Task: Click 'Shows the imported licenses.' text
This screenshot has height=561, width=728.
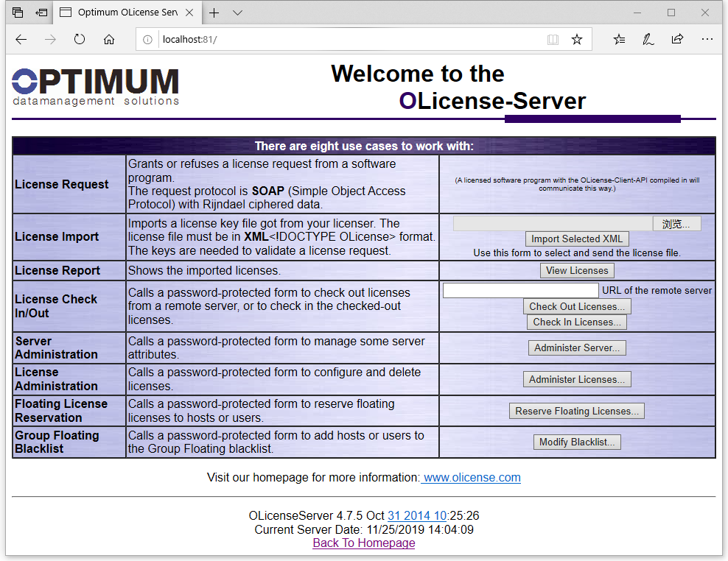Action: click(204, 270)
